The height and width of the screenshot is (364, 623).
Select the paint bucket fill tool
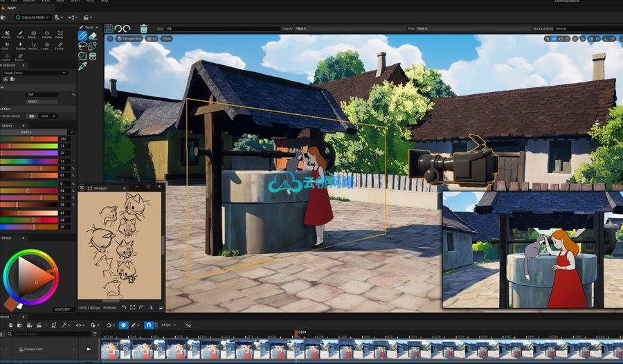pos(93,56)
